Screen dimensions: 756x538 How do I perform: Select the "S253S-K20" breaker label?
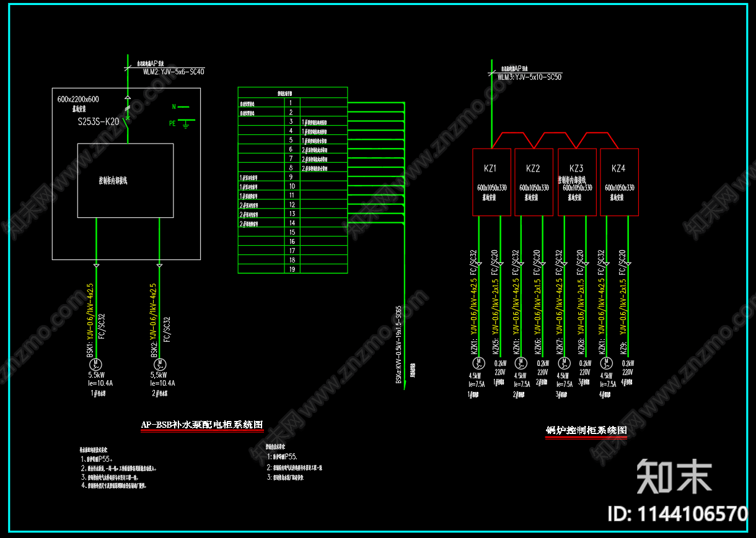click(99, 121)
